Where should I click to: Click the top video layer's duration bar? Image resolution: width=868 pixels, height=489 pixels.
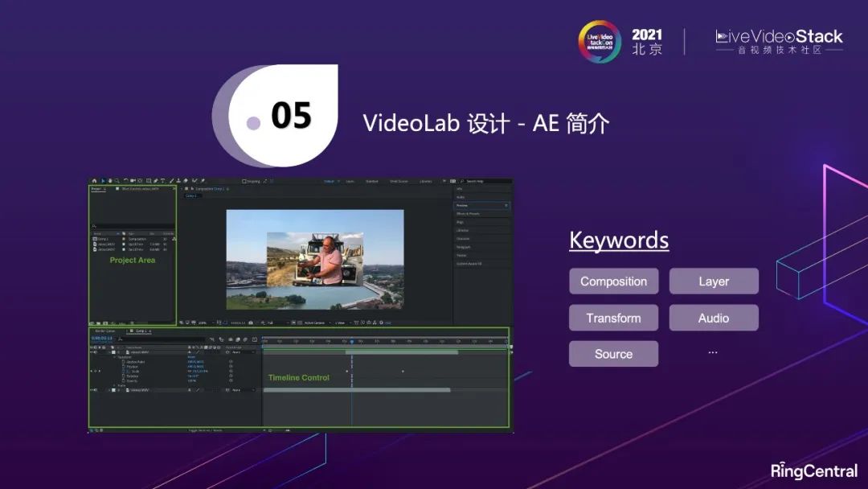[401, 352]
